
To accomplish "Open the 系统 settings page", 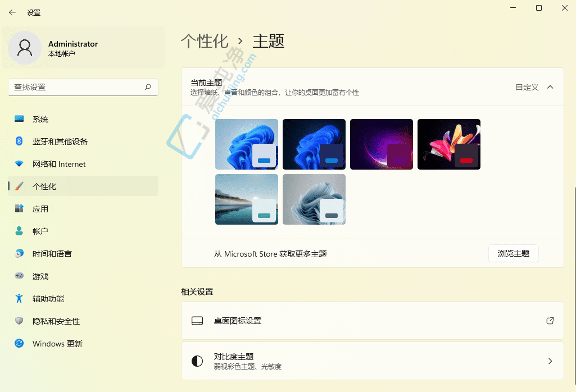I will click(x=83, y=119).
